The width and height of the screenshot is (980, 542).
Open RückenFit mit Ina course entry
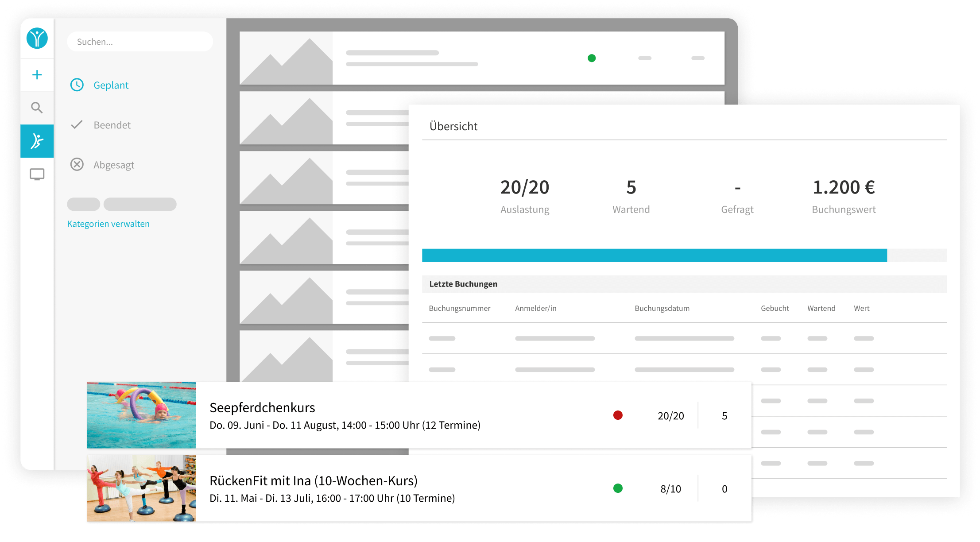coord(419,488)
